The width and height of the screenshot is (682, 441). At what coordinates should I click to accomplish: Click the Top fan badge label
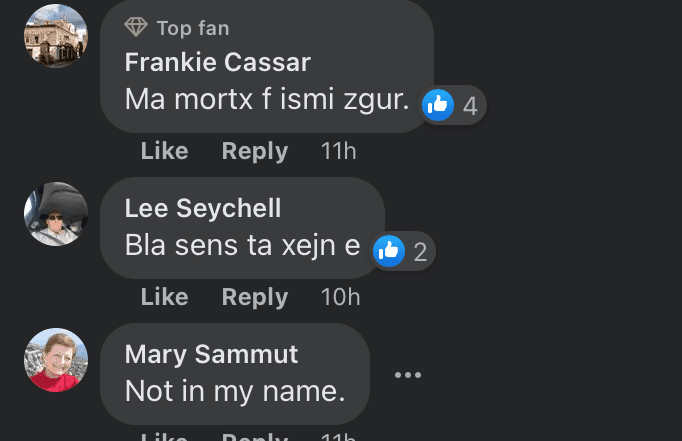193,28
